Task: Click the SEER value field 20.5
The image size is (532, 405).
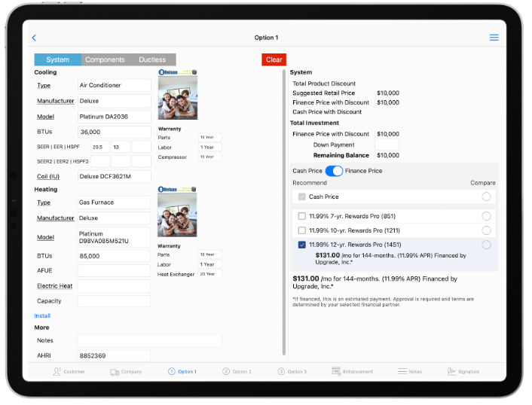Action: pos(100,147)
